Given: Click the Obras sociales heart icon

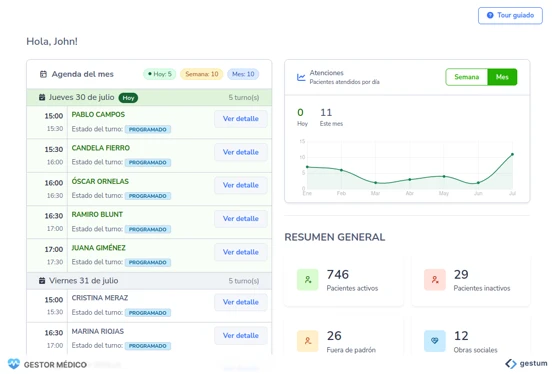Looking at the screenshot, I should click(435, 341).
